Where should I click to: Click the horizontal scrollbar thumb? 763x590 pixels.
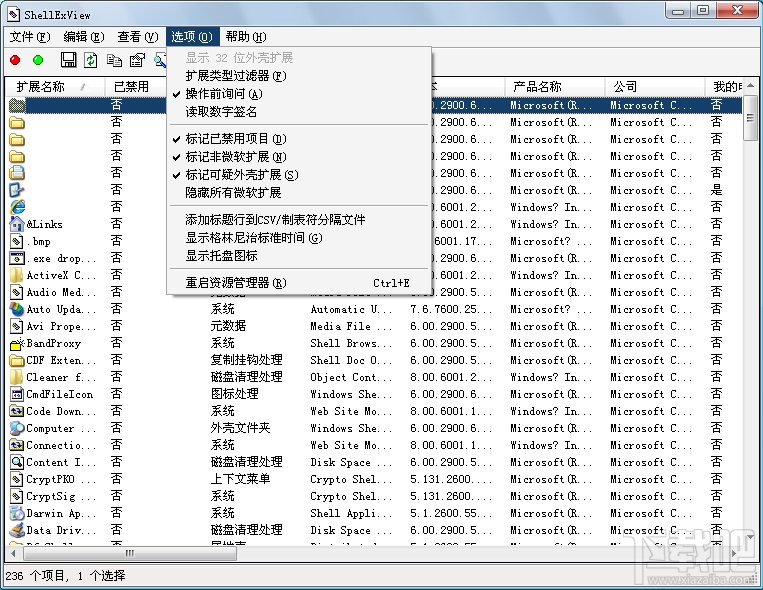[x=129, y=553]
